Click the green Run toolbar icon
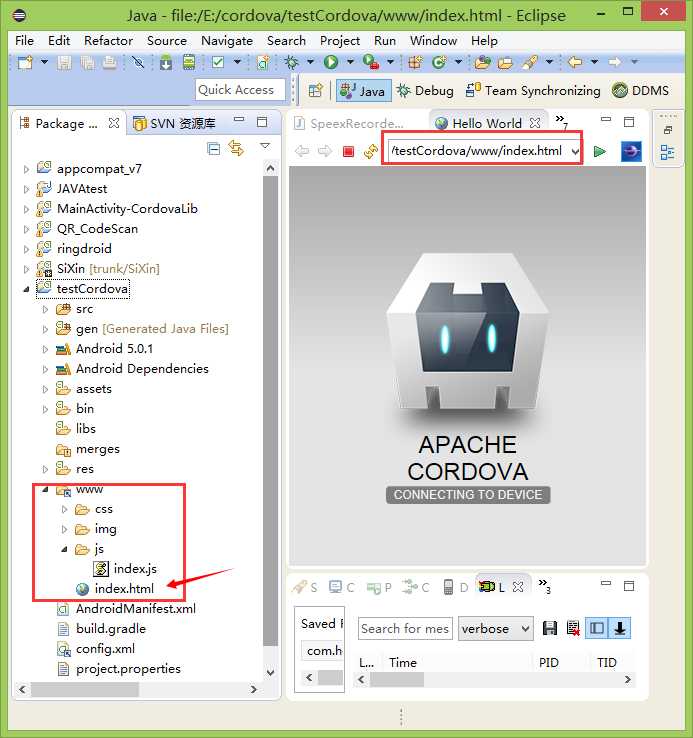The image size is (693, 738). point(331,62)
